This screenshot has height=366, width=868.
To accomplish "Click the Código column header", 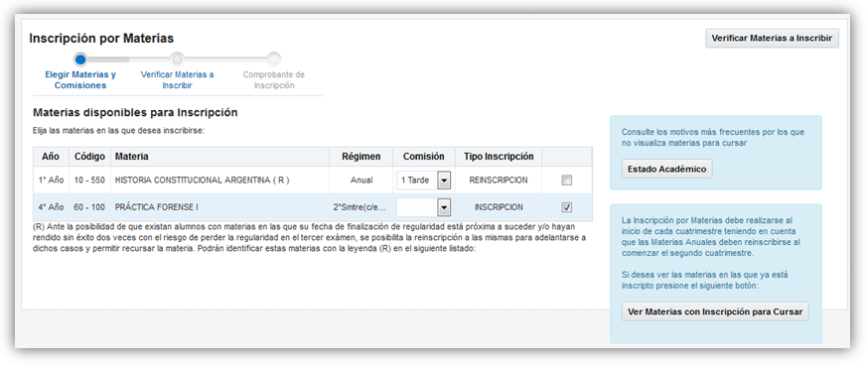I will point(89,157).
